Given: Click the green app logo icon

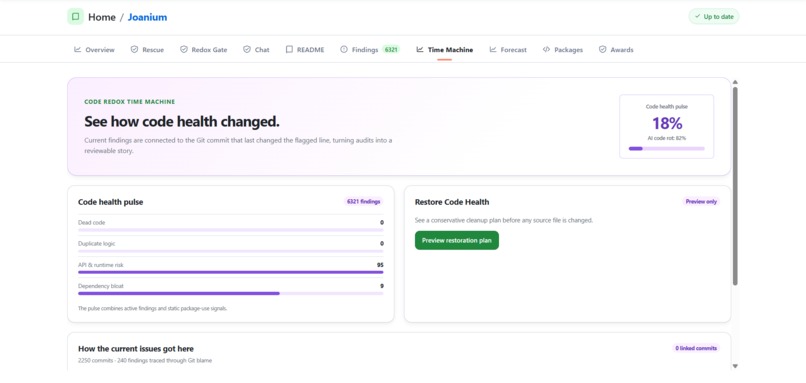Looking at the screenshot, I should (76, 17).
